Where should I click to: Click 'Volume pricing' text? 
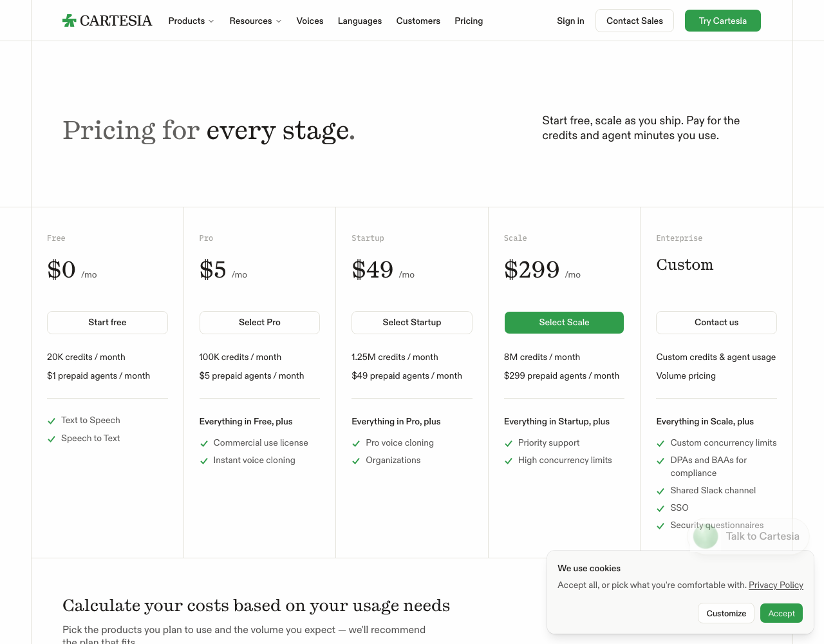click(686, 375)
